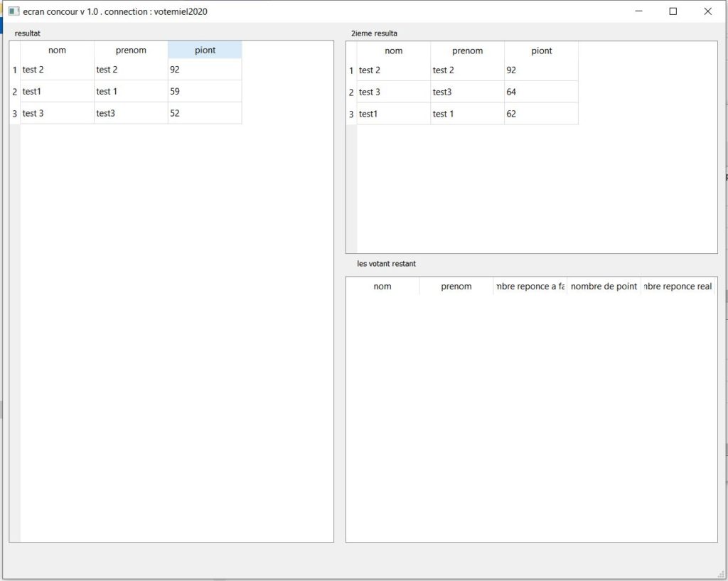Click test 3 name cell in 2ieme resulta

point(393,92)
